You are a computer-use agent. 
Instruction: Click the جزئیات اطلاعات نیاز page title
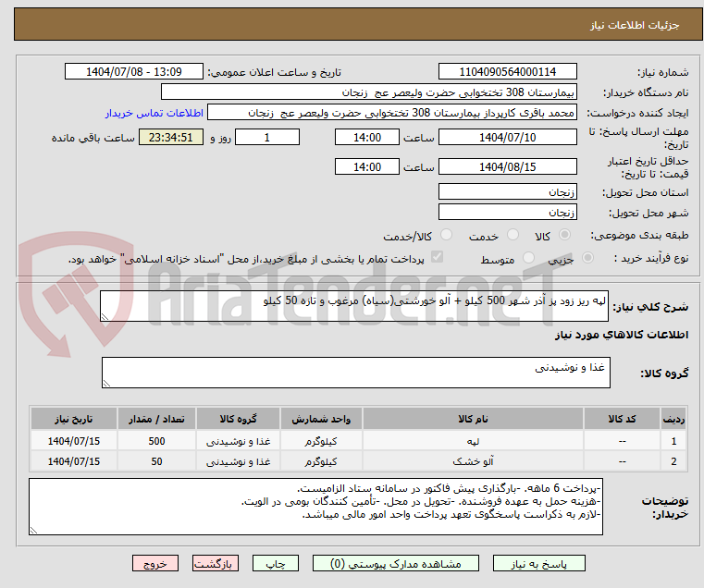(x=635, y=25)
